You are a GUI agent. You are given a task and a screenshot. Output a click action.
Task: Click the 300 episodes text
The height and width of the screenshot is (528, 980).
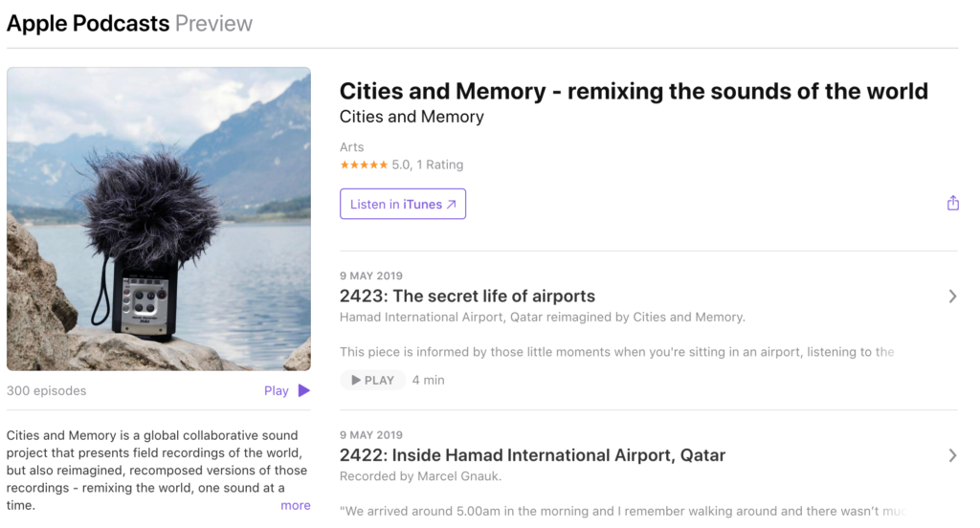46,390
